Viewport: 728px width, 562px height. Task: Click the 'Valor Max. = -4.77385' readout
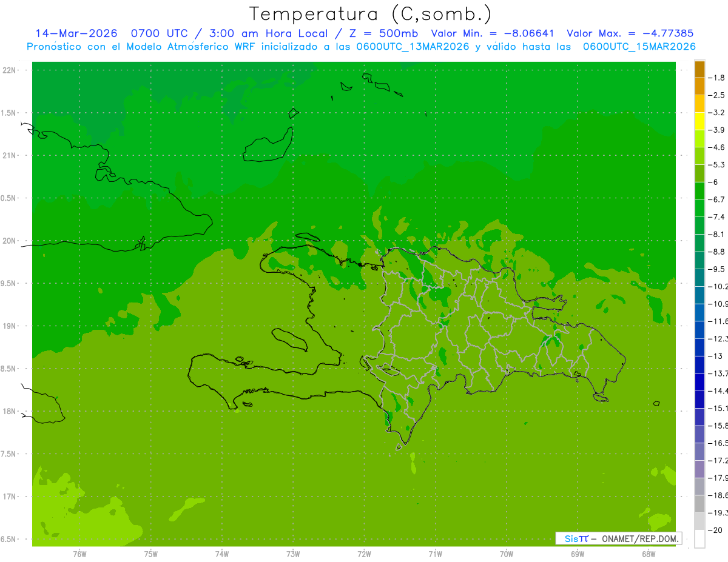630,33
